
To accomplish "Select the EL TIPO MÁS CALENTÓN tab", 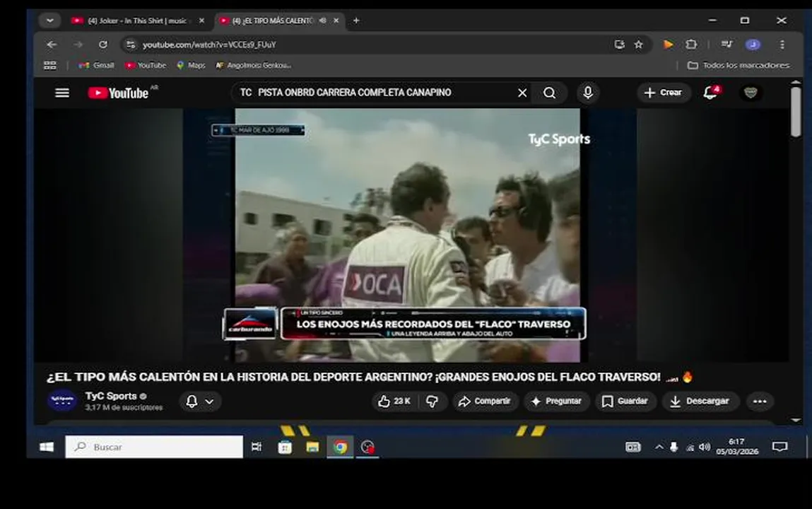I will click(273, 21).
